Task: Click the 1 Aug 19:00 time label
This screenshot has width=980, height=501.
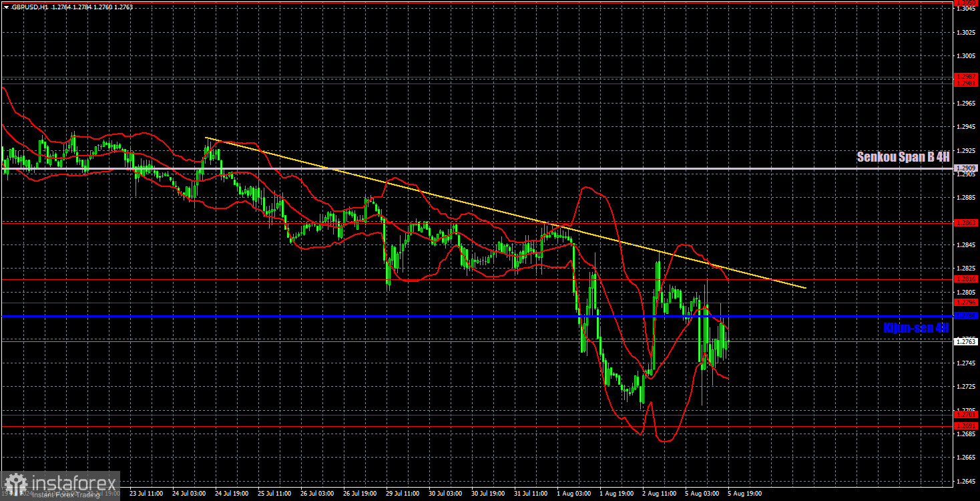Action: pyautogui.click(x=617, y=494)
